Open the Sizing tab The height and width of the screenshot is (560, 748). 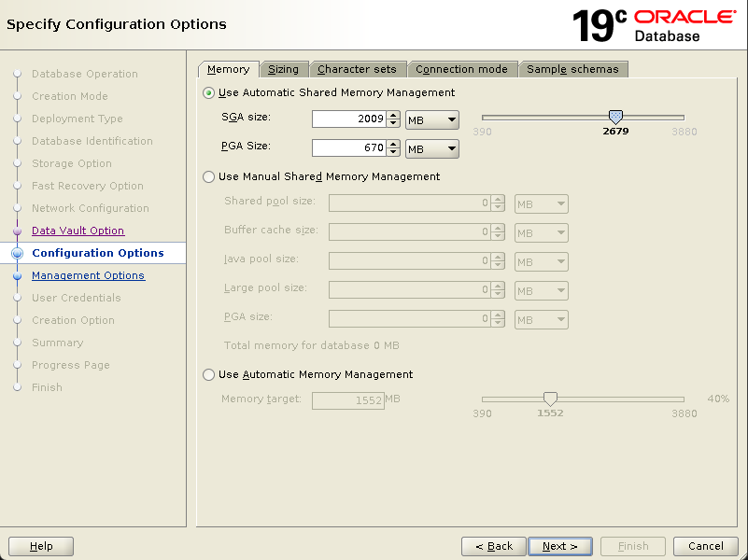point(283,70)
